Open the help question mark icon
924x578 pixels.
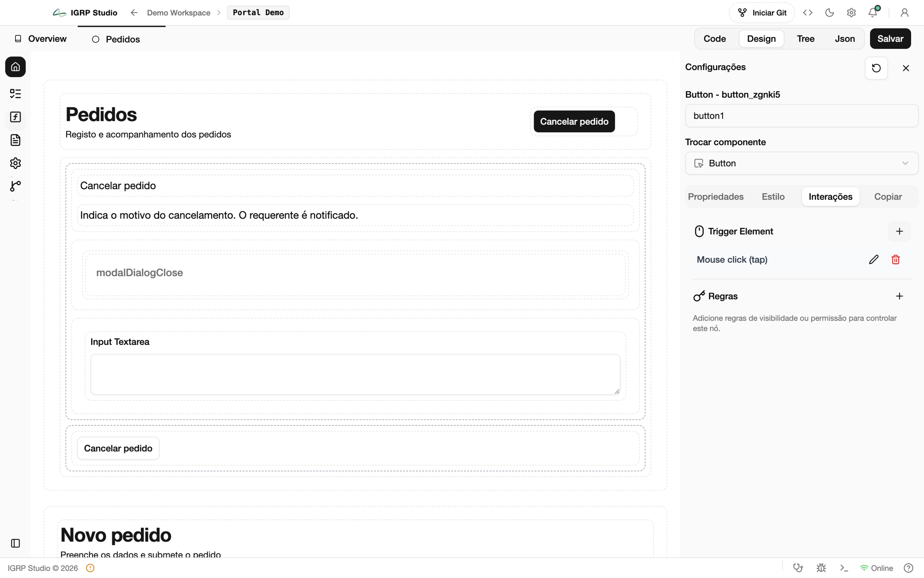coord(908,568)
